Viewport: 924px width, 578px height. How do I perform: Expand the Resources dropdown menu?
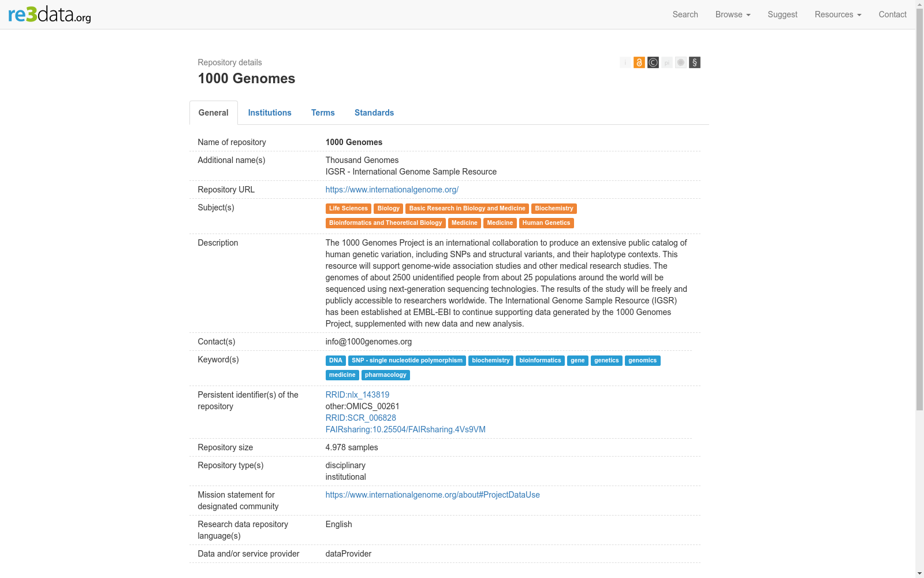coord(838,14)
